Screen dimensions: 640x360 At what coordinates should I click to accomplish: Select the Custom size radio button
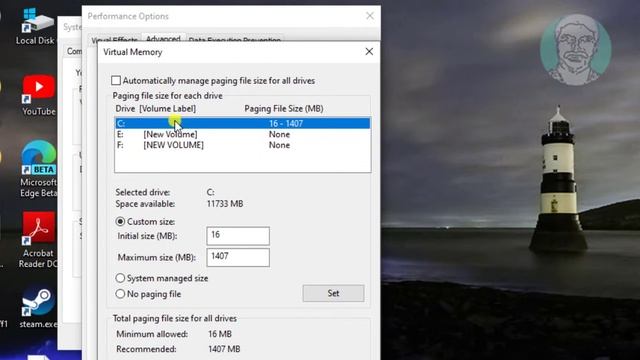tap(120, 222)
